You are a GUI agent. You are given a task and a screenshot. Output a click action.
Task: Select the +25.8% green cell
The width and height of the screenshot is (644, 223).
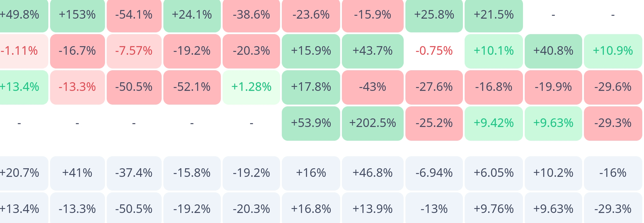[434, 15]
